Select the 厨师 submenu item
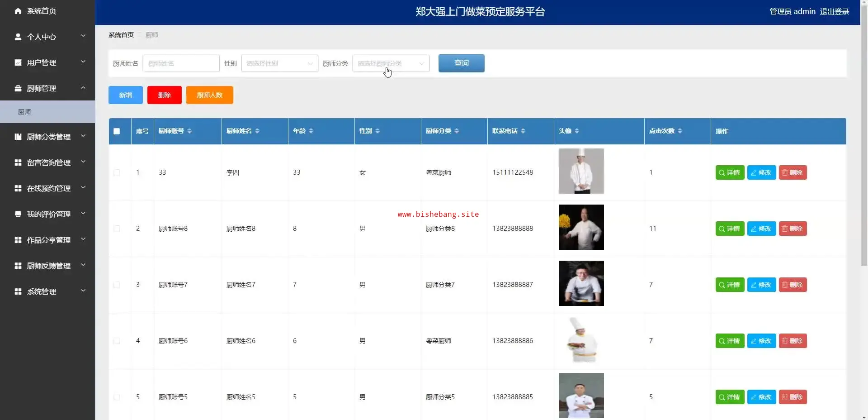Screen dimensions: 868x420 click(x=47, y=112)
